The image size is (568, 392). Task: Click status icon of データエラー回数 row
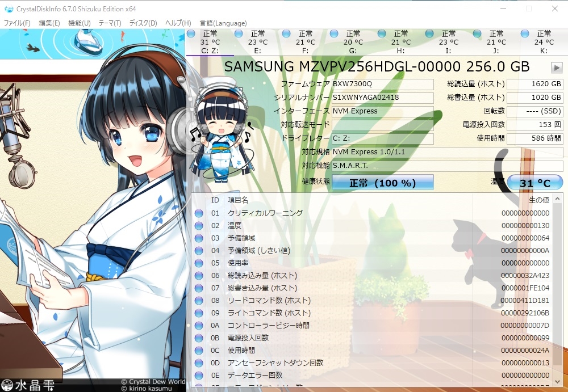(x=198, y=376)
